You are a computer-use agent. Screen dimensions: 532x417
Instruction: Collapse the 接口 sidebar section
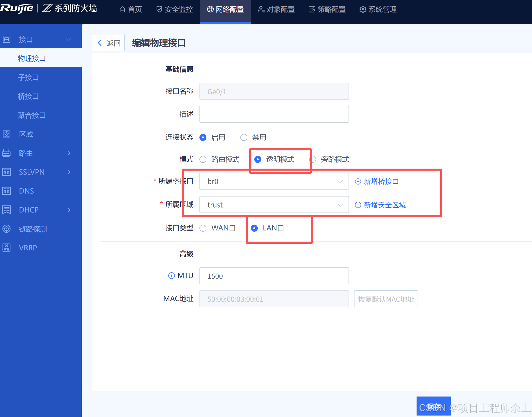click(x=69, y=39)
